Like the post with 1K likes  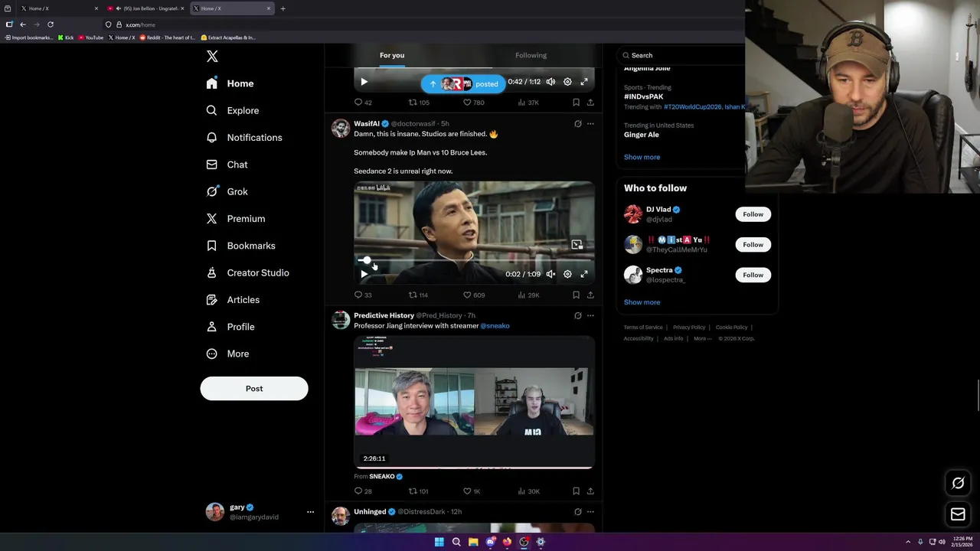472,491
